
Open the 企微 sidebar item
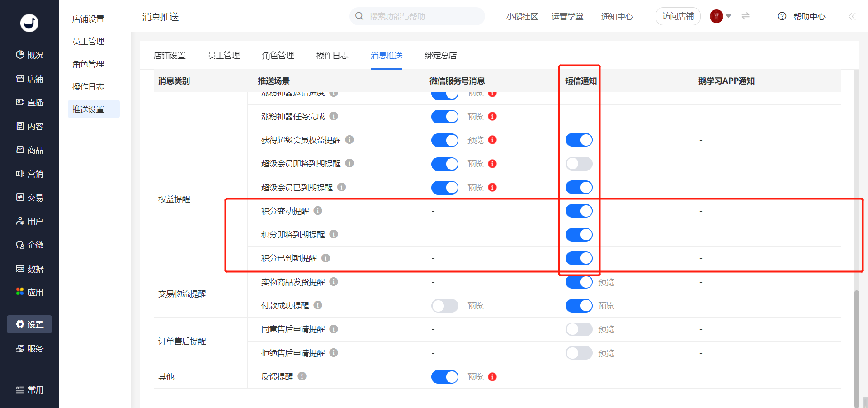[29, 245]
